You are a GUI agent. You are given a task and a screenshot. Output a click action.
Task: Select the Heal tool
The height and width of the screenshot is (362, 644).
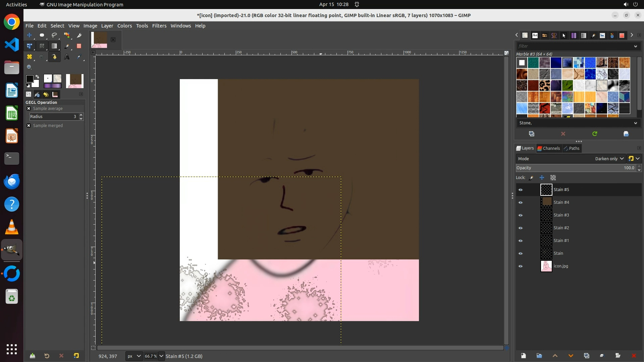coord(30,57)
